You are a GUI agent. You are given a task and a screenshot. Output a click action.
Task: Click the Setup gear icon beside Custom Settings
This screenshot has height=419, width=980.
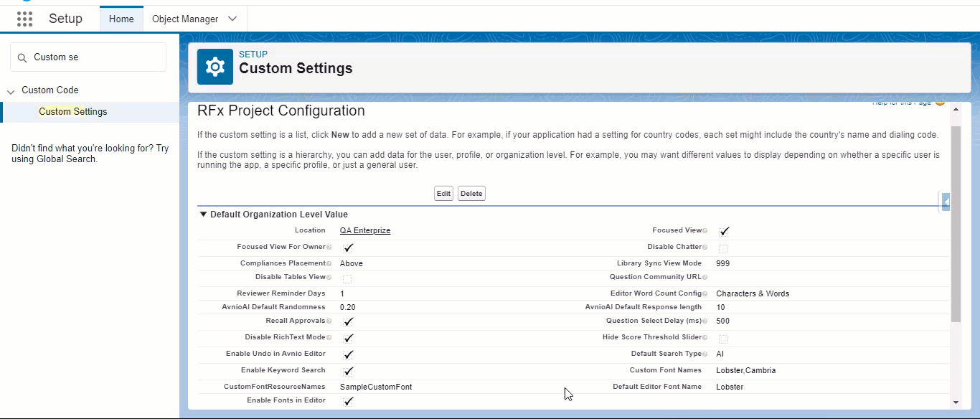click(215, 67)
